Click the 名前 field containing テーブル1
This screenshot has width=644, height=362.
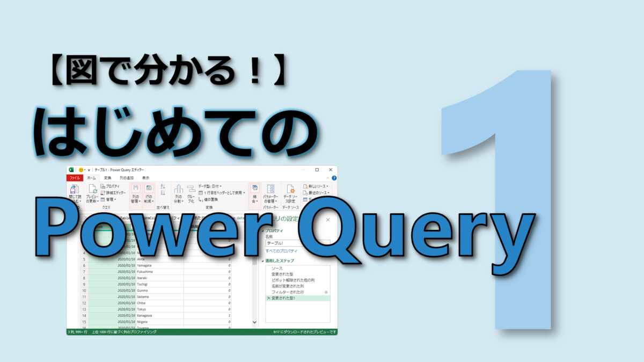tap(297, 242)
